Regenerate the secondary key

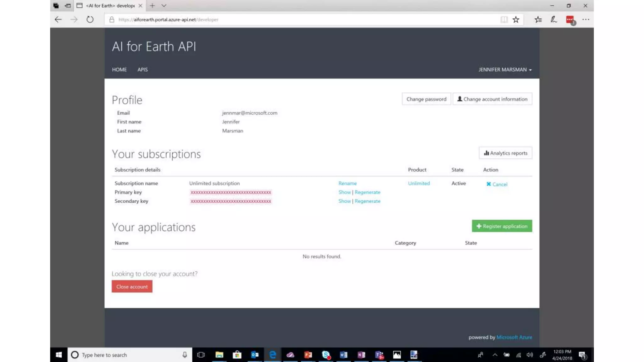coord(367,201)
